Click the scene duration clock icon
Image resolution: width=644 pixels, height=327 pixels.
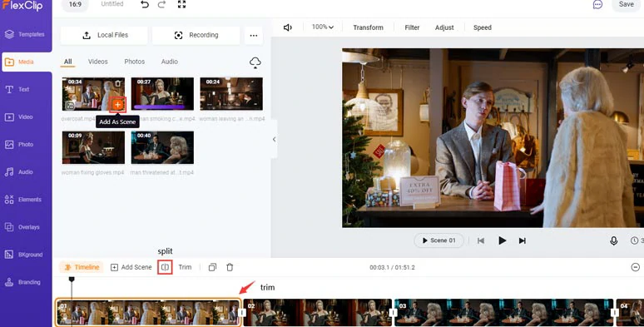635,240
